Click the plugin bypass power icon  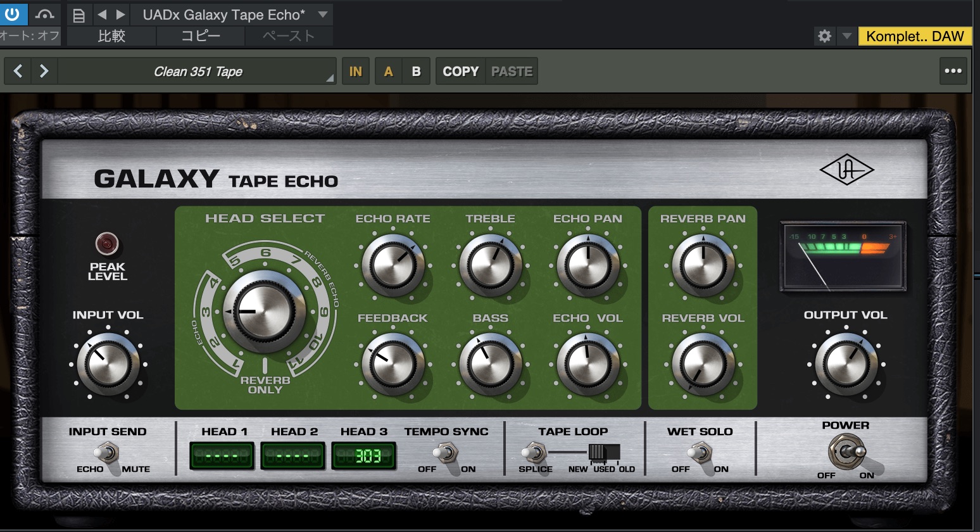pos(12,14)
